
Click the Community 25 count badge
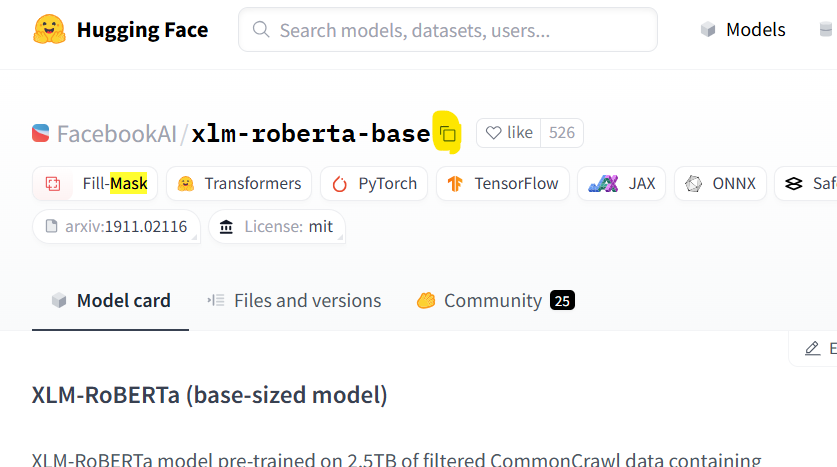pos(562,301)
